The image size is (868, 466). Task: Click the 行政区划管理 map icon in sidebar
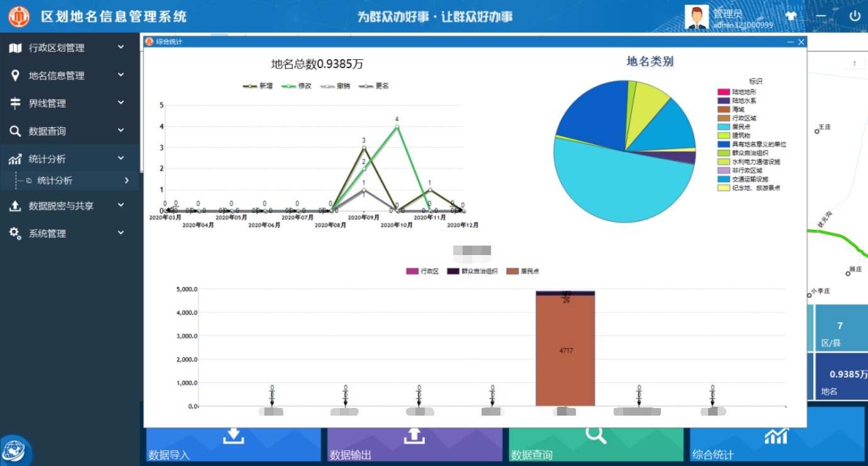pos(15,48)
